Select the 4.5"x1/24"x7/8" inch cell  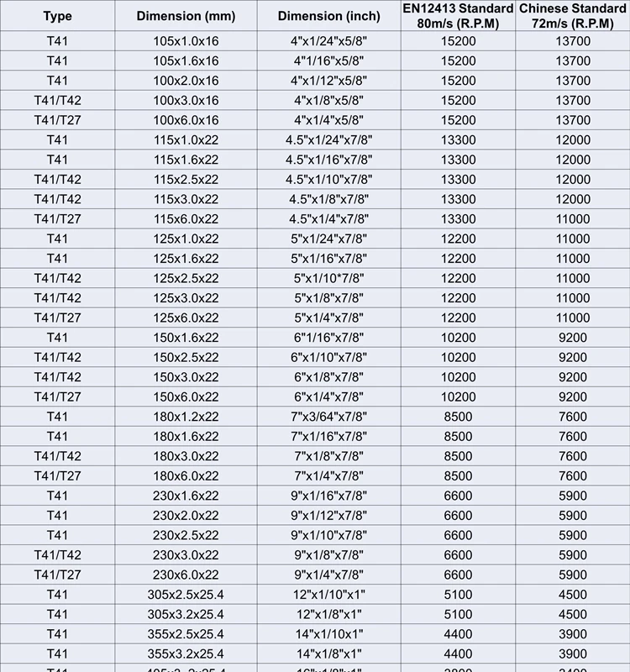(x=328, y=140)
